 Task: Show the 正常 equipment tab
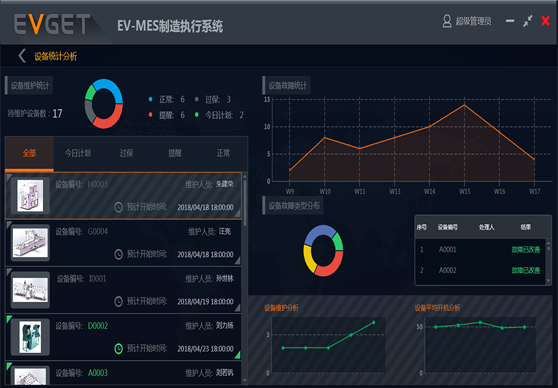coord(223,153)
